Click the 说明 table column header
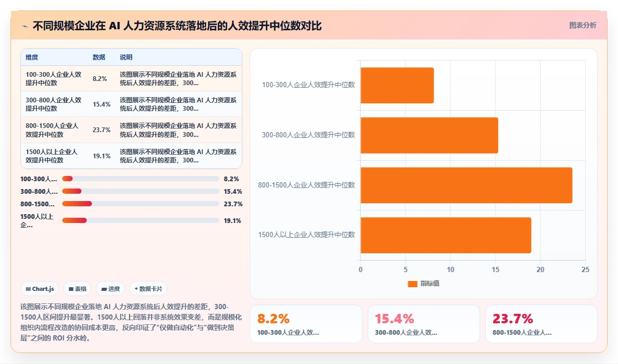 coord(126,57)
